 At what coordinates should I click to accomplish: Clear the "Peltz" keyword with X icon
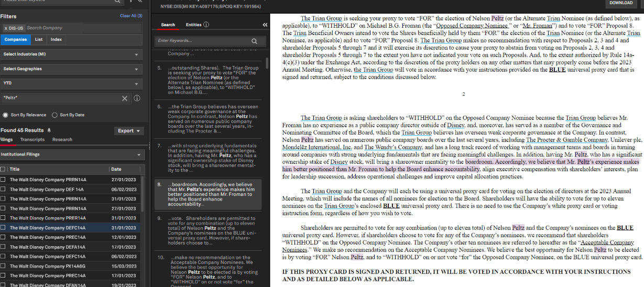125,98
